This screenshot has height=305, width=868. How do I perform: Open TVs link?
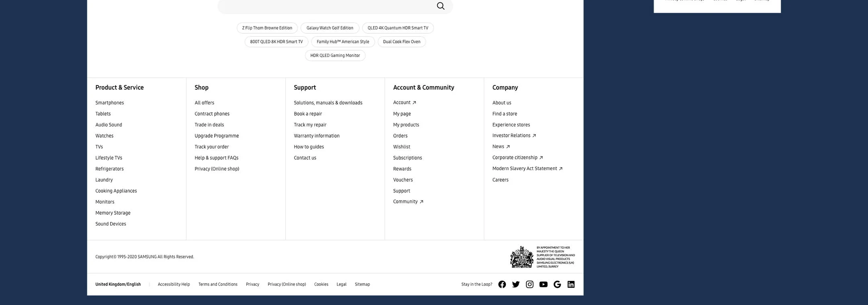99,147
